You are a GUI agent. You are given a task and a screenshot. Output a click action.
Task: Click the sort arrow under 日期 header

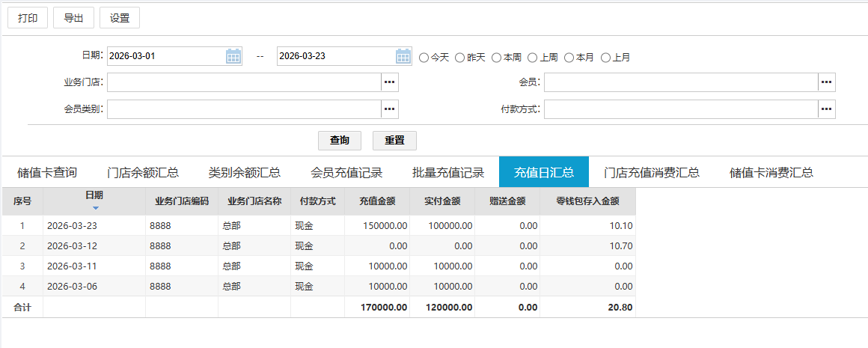[95, 207]
